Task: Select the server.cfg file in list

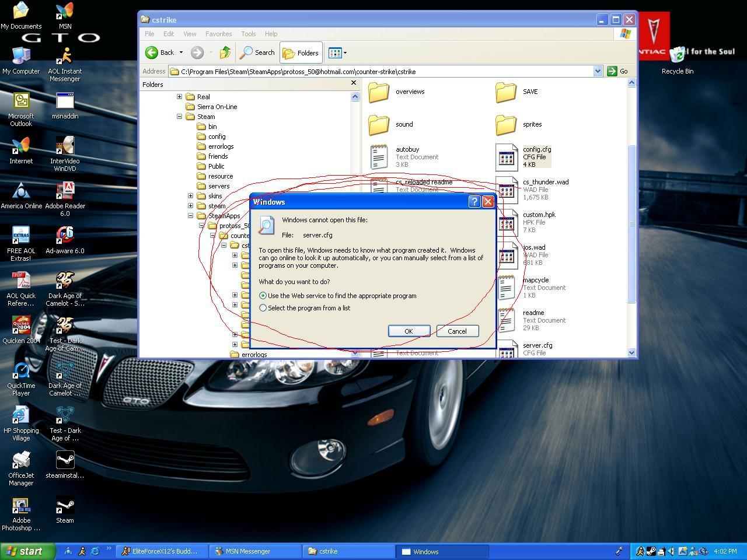Action: (524, 349)
